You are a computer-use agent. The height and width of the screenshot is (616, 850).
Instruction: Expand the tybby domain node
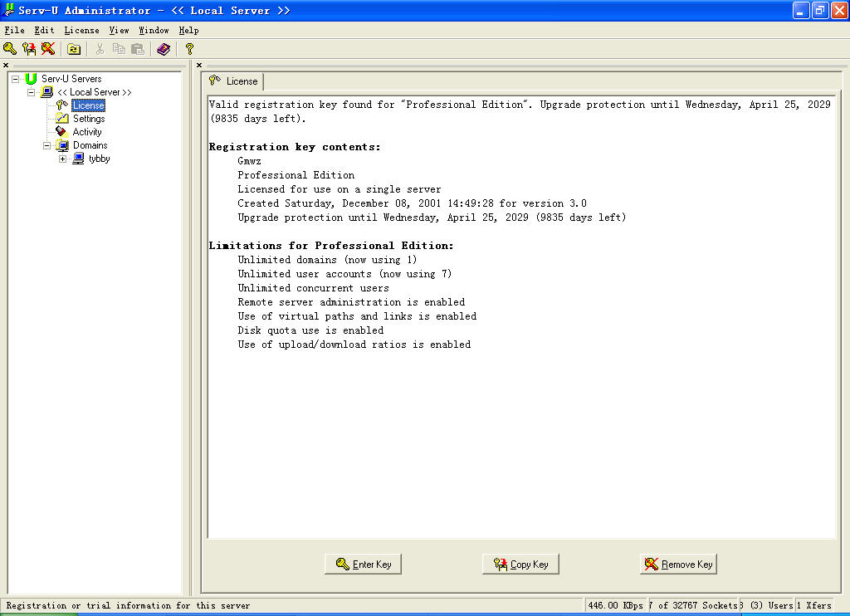coord(63,159)
